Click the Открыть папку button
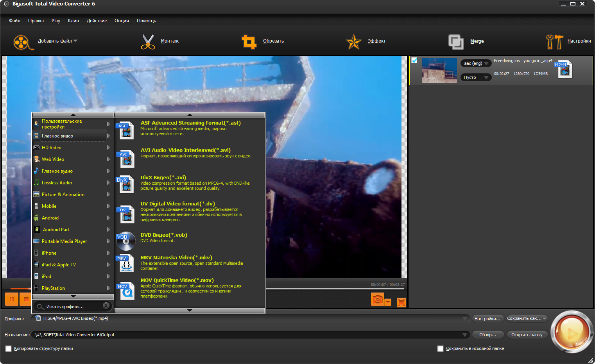 (x=527, y=335)
